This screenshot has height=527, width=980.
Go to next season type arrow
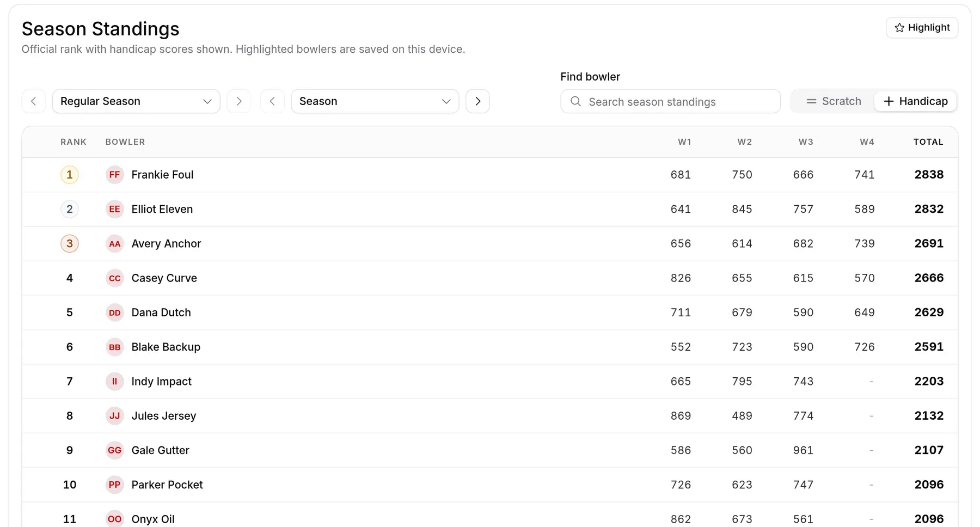click(238, 101)
